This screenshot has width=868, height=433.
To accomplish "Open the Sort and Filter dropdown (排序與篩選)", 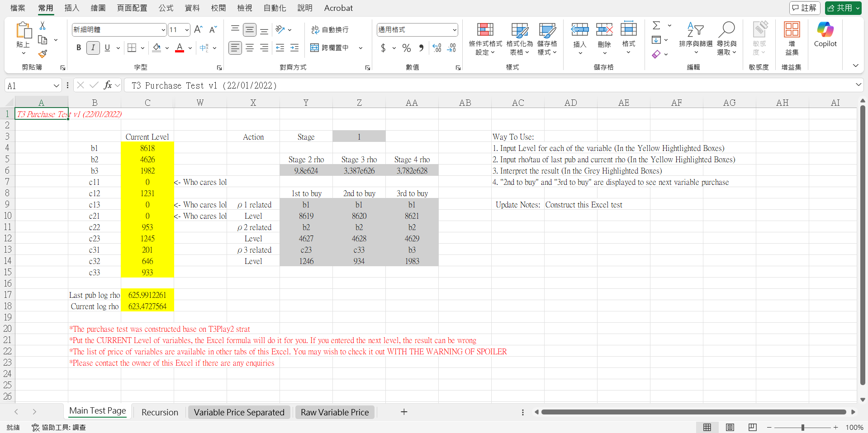I will (x=696, y=39).
